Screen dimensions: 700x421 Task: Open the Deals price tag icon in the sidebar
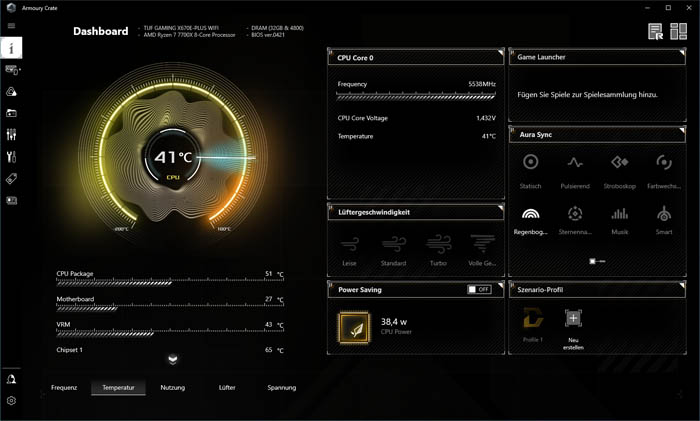pos(11,179)
